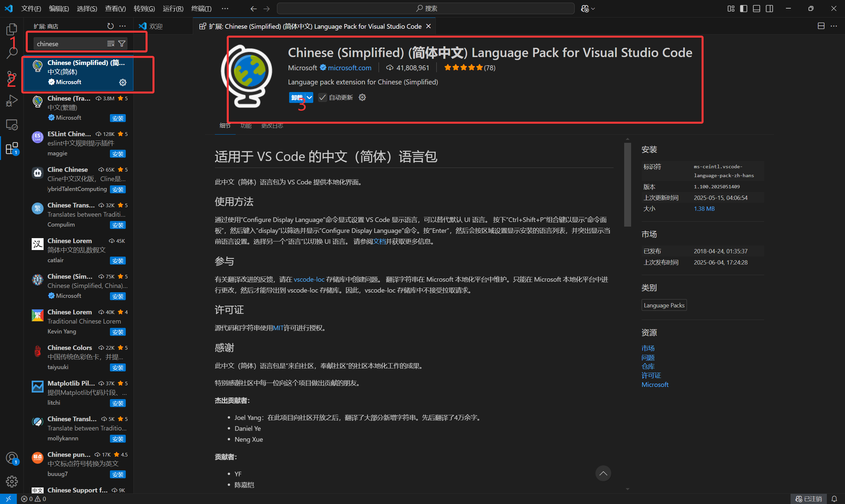Image resolution: width=845 pixels, height=504 pixels.
Task: Open Run and Debug view
Action: point(12,101)
